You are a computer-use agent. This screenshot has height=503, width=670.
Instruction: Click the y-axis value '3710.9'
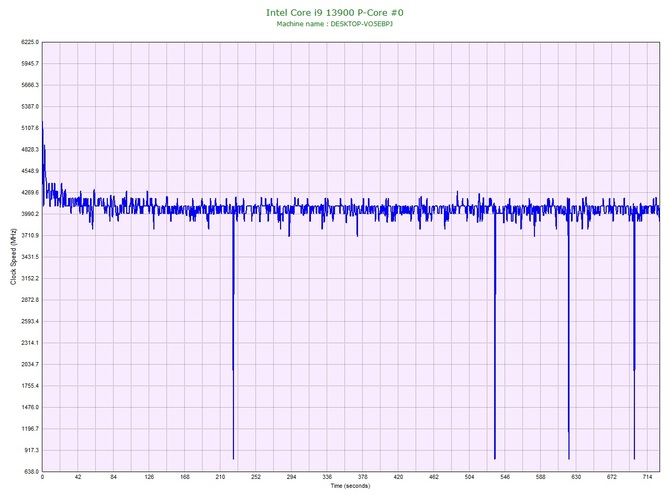tap(30, 235)
